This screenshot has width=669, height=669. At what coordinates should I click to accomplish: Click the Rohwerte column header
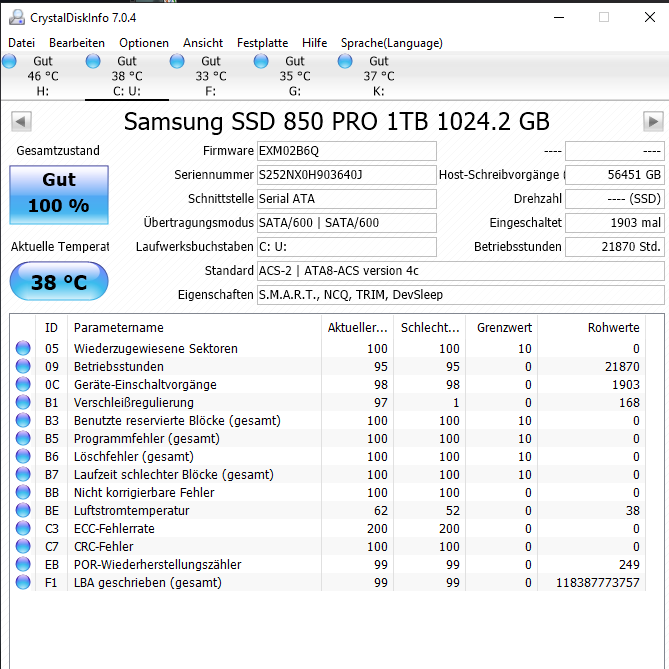[591, 328]
